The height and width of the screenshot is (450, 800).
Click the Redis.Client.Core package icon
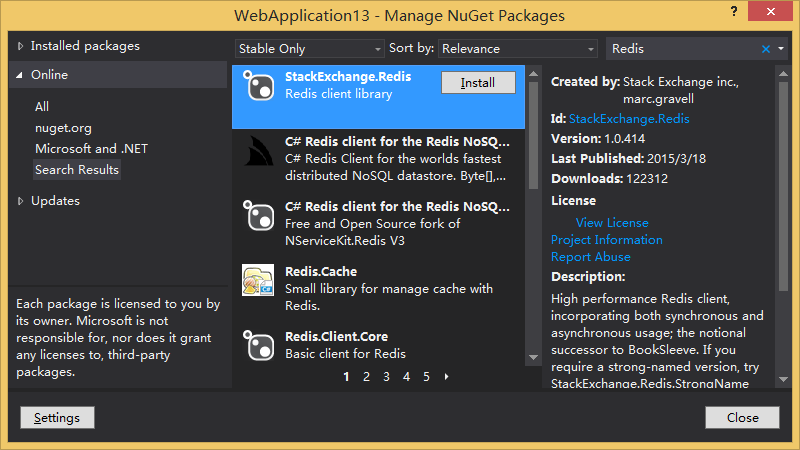coord(258,345)
